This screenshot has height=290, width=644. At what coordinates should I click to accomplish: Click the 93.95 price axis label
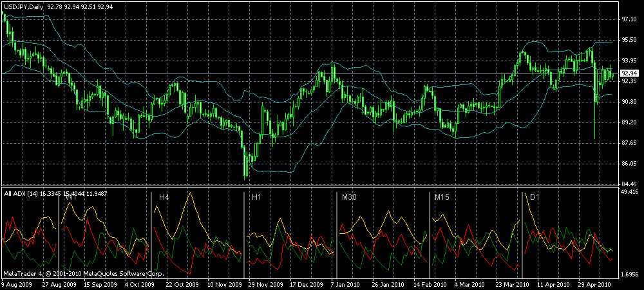click(x=629, y=61)
